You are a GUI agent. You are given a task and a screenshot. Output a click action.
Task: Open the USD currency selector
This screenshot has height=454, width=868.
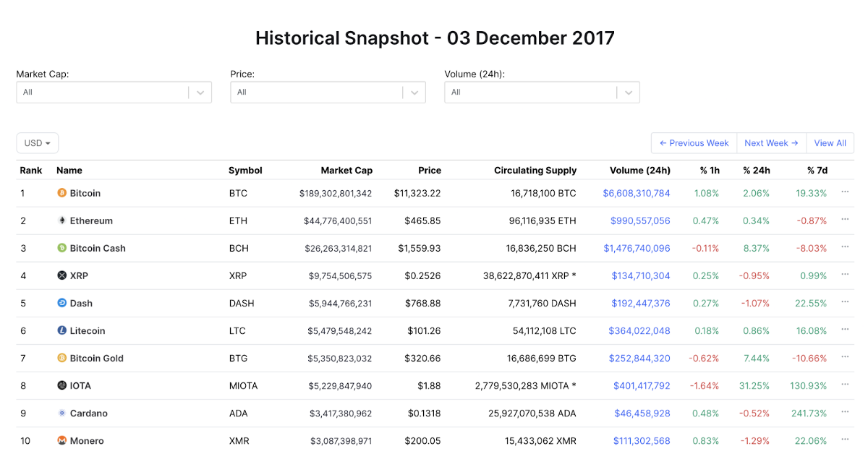(x=37, y=143)
